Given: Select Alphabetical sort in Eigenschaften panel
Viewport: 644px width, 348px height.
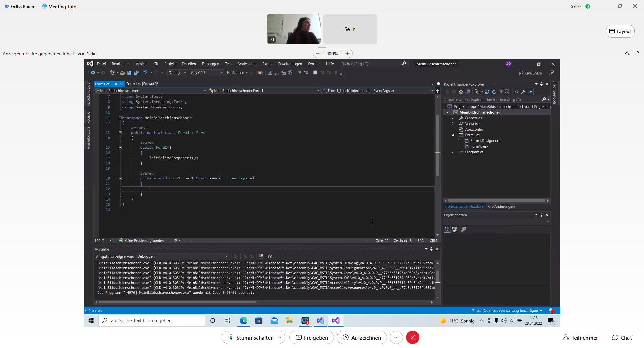Looking at the screenshot, I should [454, 229].
